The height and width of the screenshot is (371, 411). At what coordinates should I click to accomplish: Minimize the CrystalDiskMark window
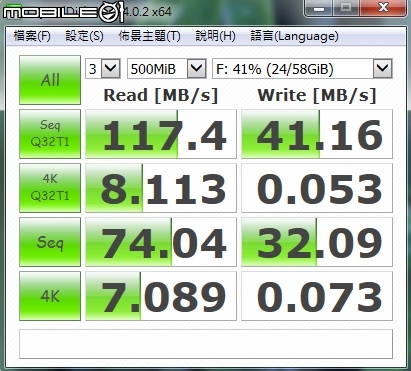tap(319, 7)
